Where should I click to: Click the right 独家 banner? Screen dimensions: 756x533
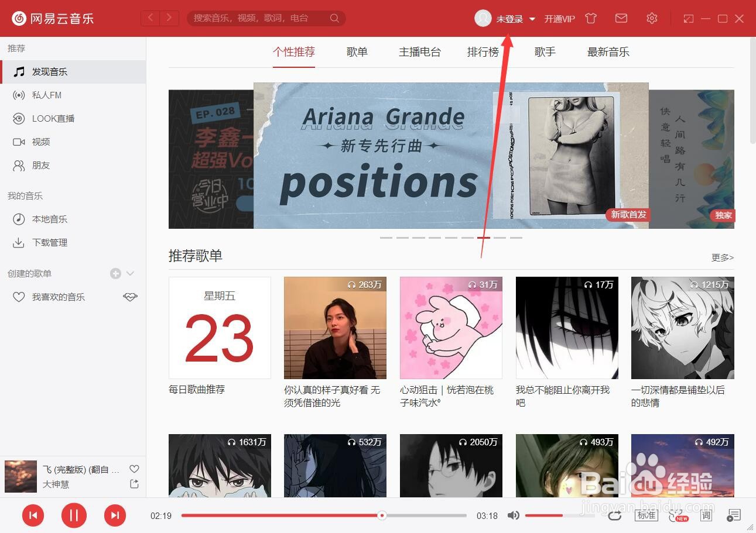coord(692,159)
